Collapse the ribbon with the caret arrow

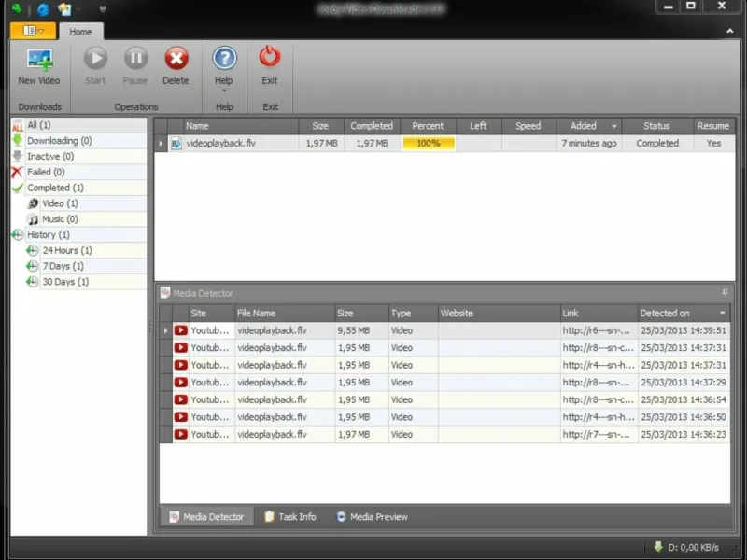click(729, 31)
